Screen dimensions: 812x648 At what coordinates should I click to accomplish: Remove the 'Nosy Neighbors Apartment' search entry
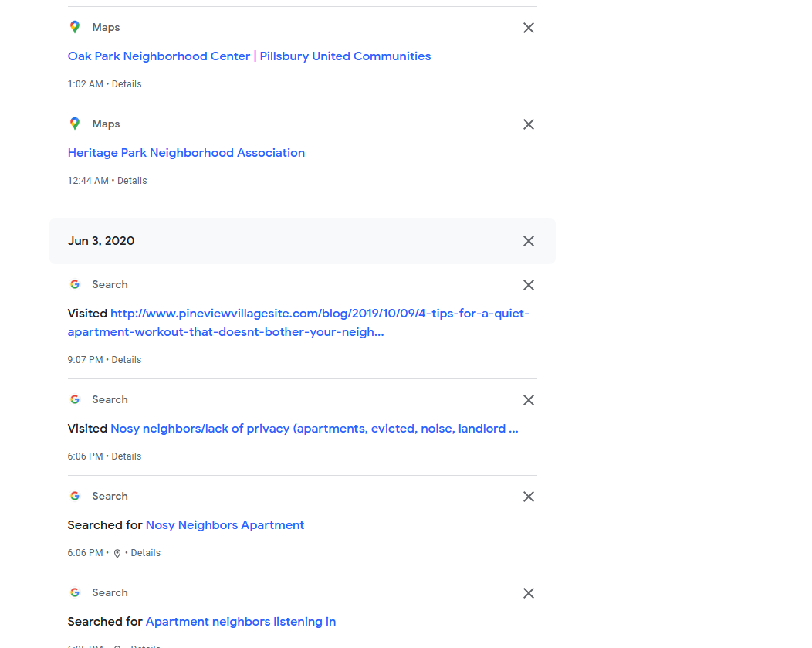[x=529, y=497]
